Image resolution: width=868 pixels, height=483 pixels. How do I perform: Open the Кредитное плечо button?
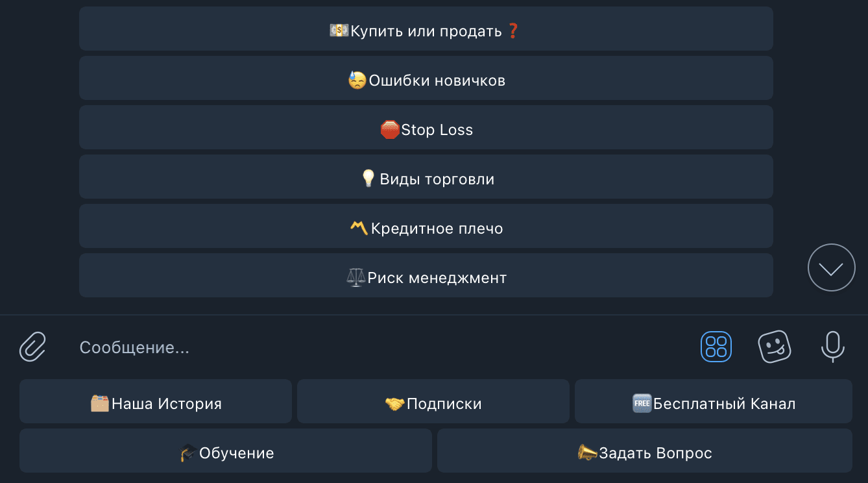coord(426,229)
